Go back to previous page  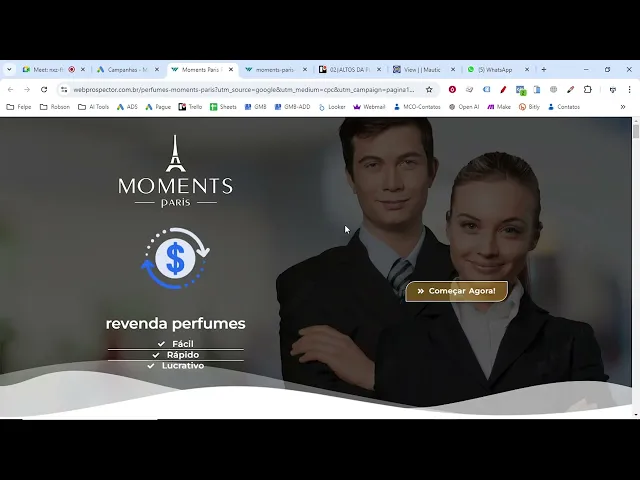[x=11, y=90]
